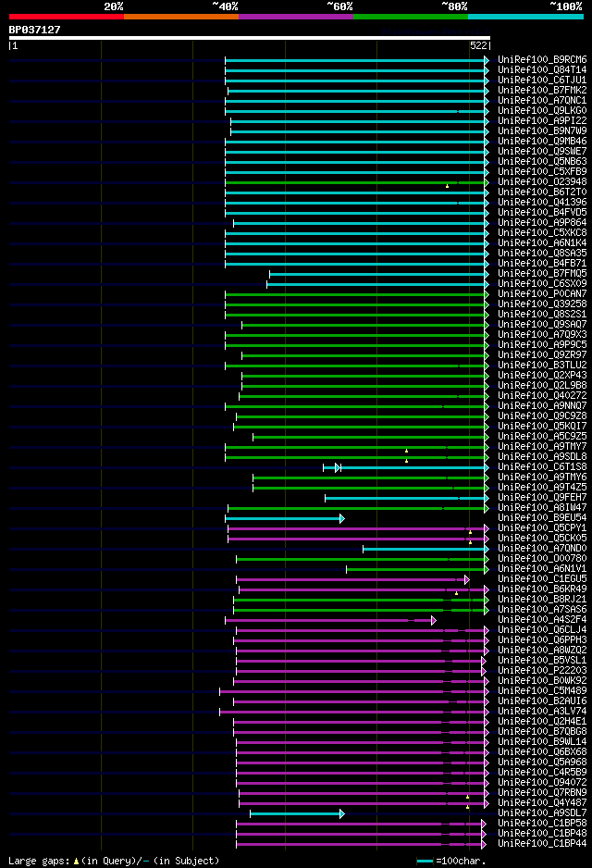Select the UniRef100_C5M489 label

click(542, 691)
